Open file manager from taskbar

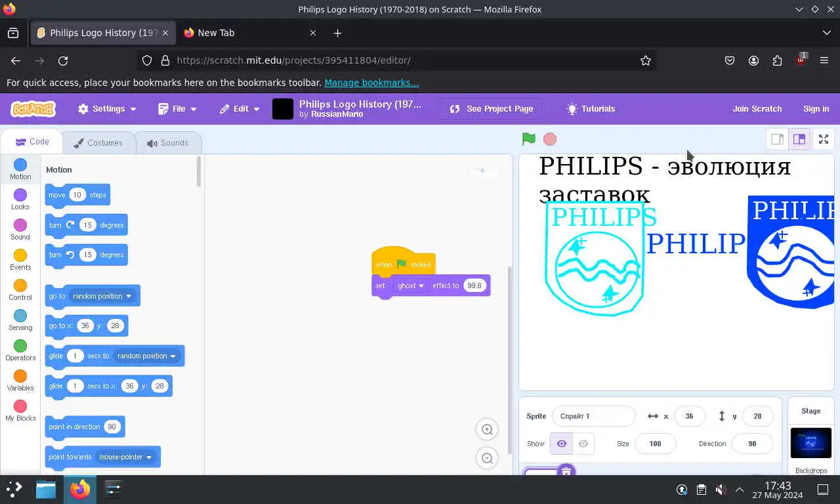46,490
